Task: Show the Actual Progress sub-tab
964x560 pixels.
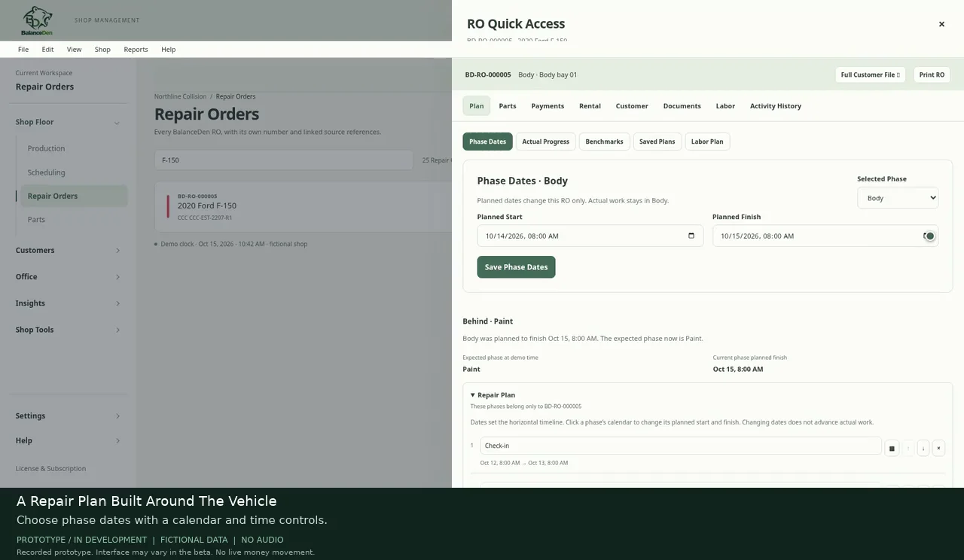Action: [x=546, y=142]
